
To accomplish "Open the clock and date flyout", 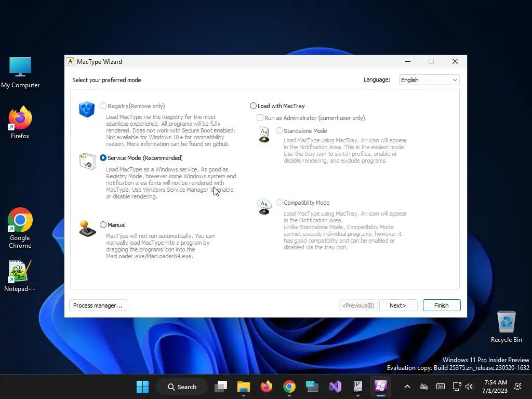I will (495, 387).
